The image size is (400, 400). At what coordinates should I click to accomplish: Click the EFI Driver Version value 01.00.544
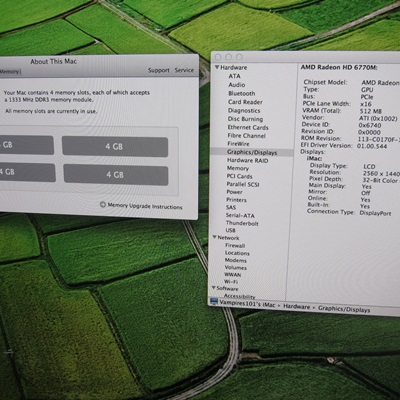coord(372,146)
